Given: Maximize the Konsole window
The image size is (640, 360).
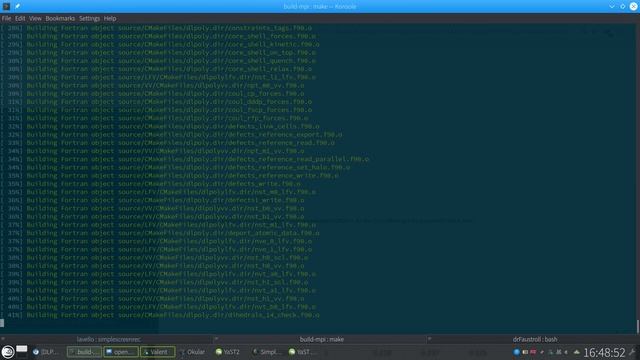Looking at the screenshot, I should coord(622,6).
